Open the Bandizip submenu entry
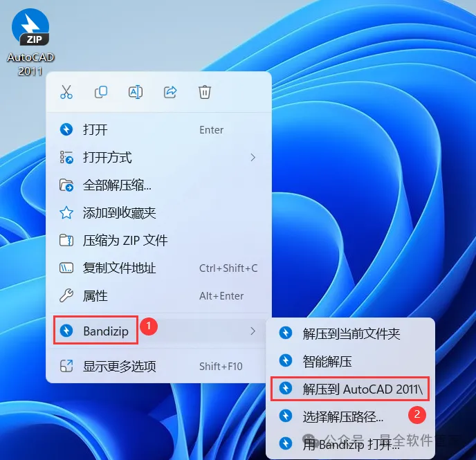This screenshot has height=460, width=476. pos(158,331)
